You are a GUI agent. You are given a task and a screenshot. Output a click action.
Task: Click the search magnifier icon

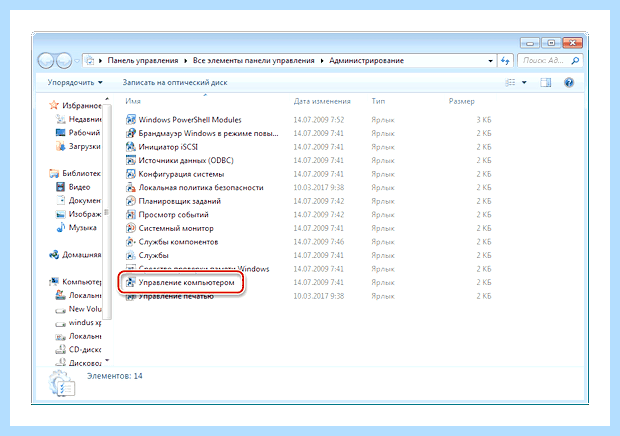tap(575, 60)
